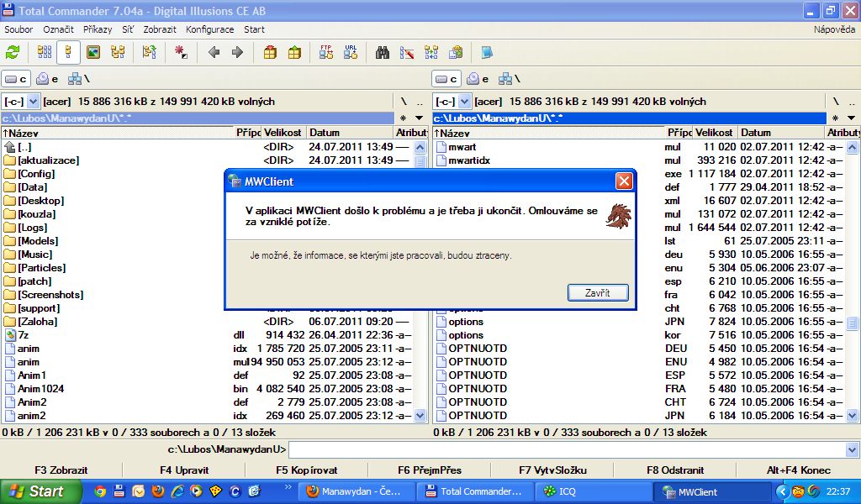Select the full details view toolbar icon
The image size is (861, 504).
[69, 53]
